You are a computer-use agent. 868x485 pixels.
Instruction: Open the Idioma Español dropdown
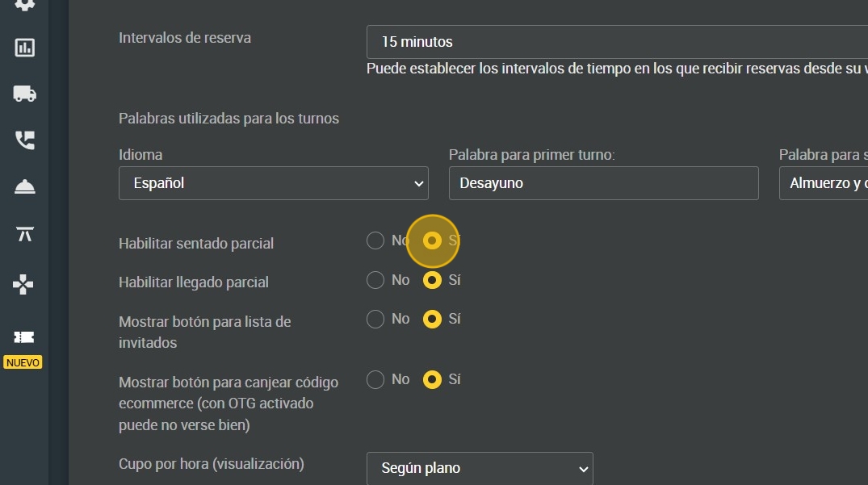point(274,183)
